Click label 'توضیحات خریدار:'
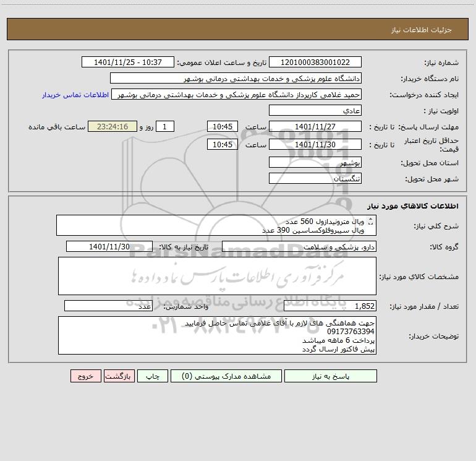 click(x=433, y=336)
